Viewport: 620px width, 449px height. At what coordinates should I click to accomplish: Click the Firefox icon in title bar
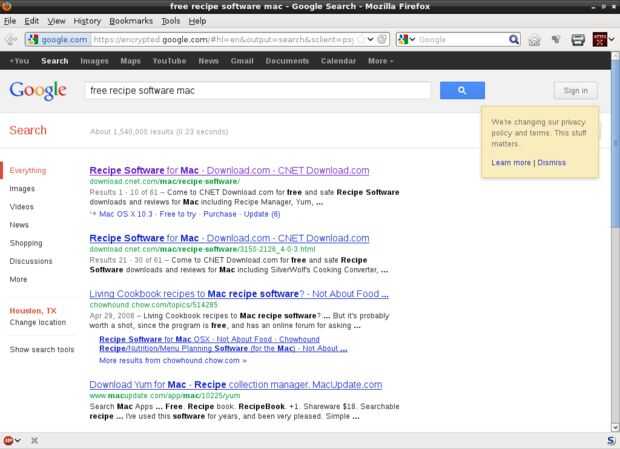point(6,6)
